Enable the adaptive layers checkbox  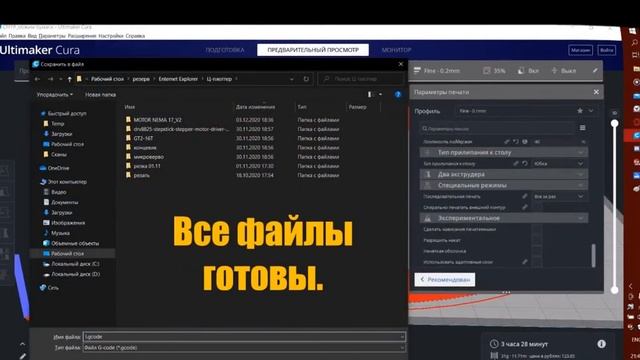tap(537, 262)
